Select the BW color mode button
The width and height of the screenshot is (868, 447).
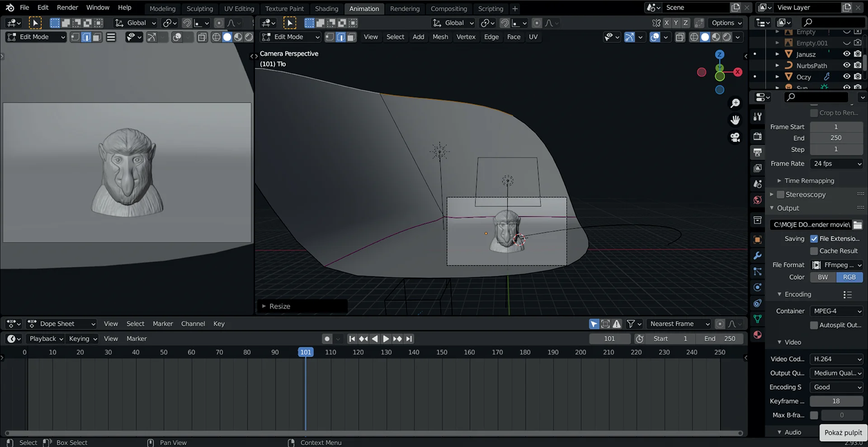(x=823, y=277)
